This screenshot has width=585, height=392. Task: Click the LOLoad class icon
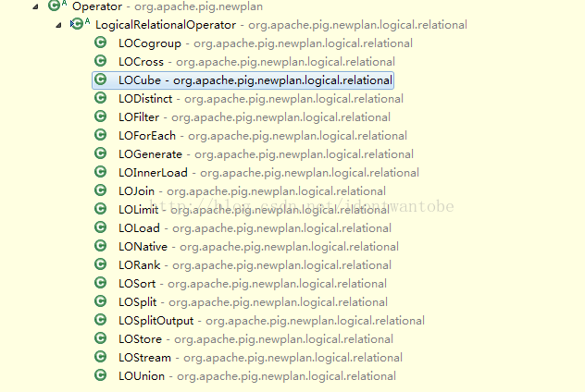100,227
